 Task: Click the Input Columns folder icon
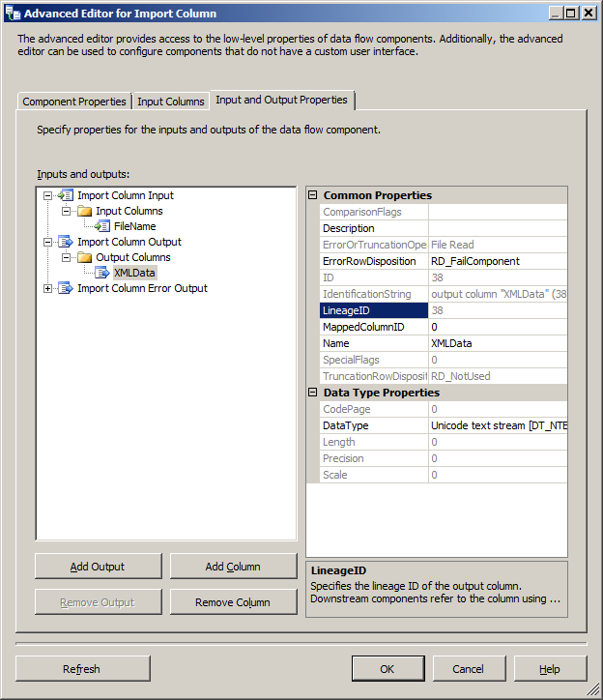tap(84, 211)
